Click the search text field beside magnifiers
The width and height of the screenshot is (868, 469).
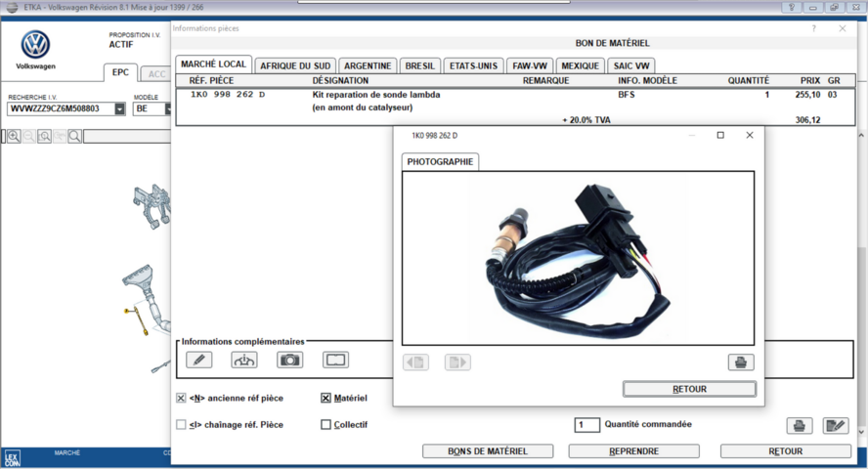click(x=127, y=136)
